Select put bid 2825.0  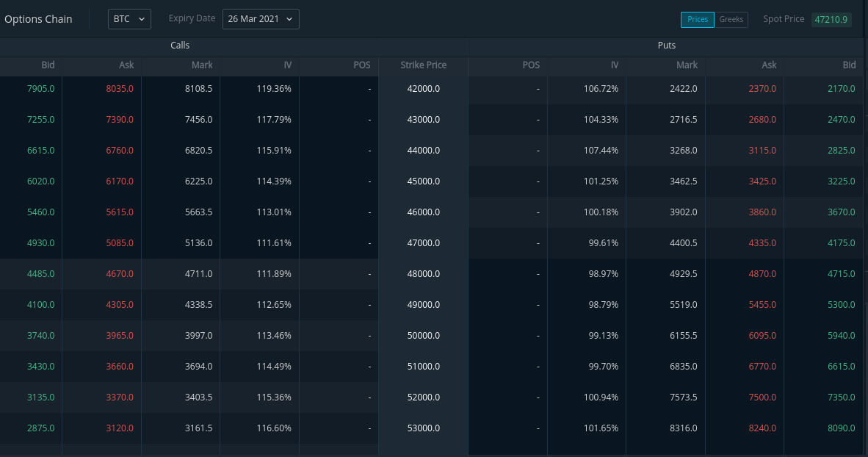[x=842, y=150]
